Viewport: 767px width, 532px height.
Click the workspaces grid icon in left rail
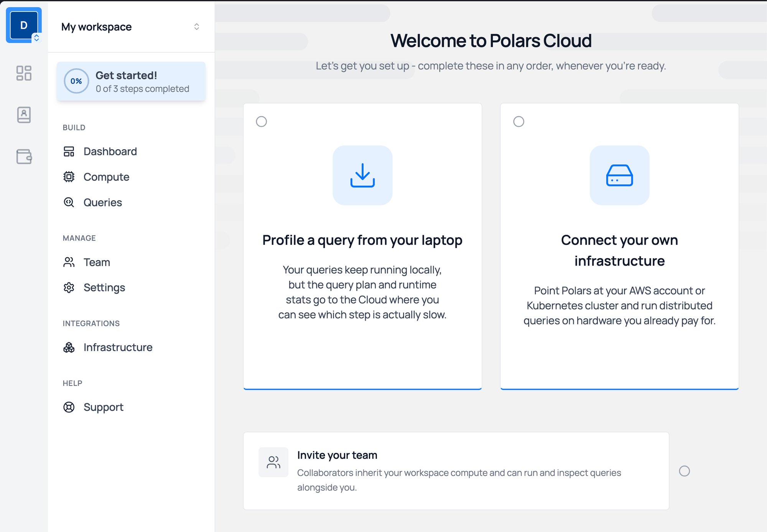(x=24, y=73)
